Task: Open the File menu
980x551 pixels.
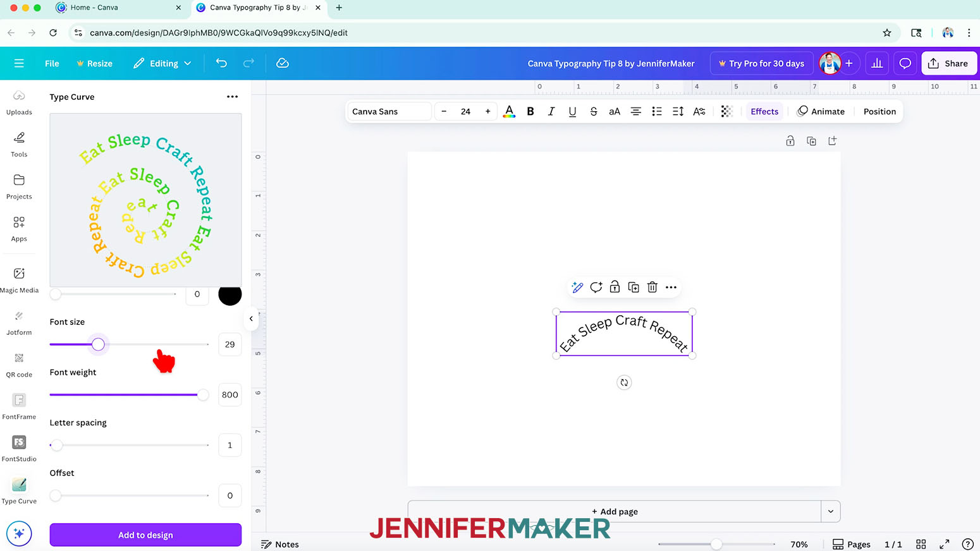Action: pyautogui.click(x=52, y=63)
